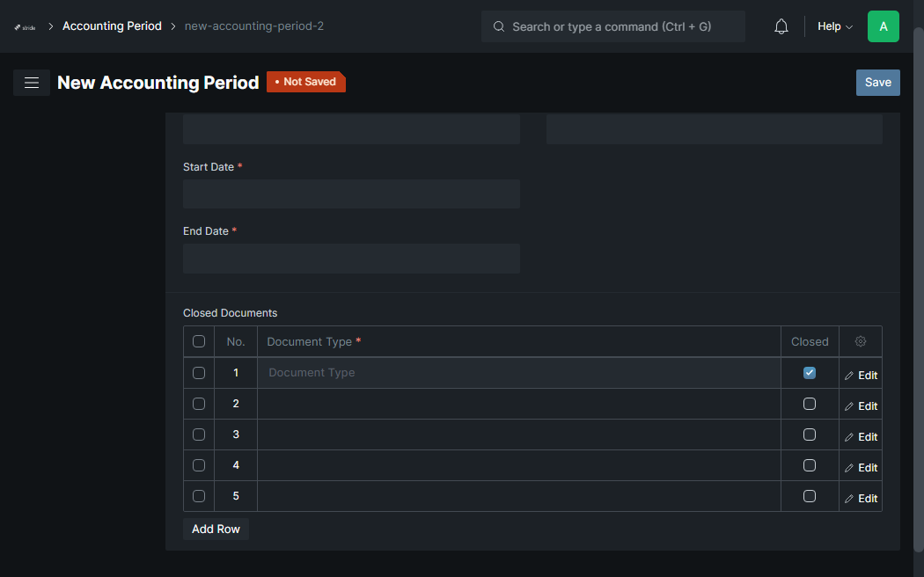Viewport: 924px width, 577px height.
Task: Click the Closed Documents section label
Action: click(230, 312)
